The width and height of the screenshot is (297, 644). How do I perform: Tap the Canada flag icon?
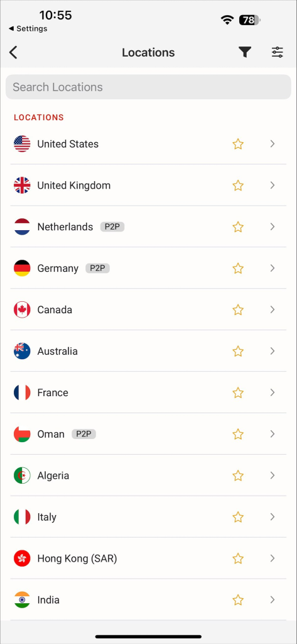(x=22, y=309)
